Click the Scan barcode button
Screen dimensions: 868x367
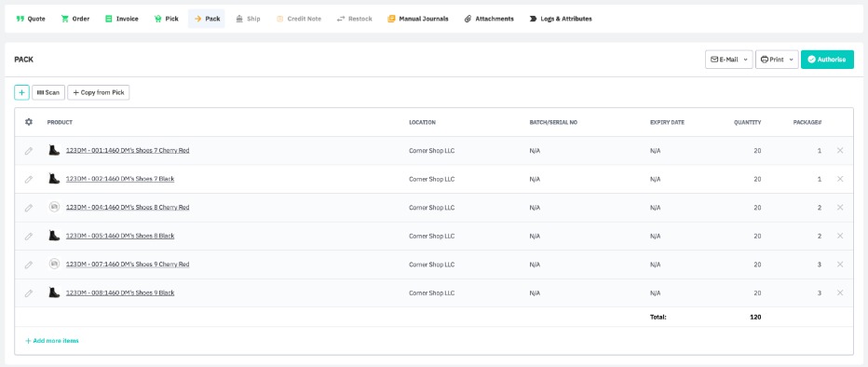pos(48,92)
